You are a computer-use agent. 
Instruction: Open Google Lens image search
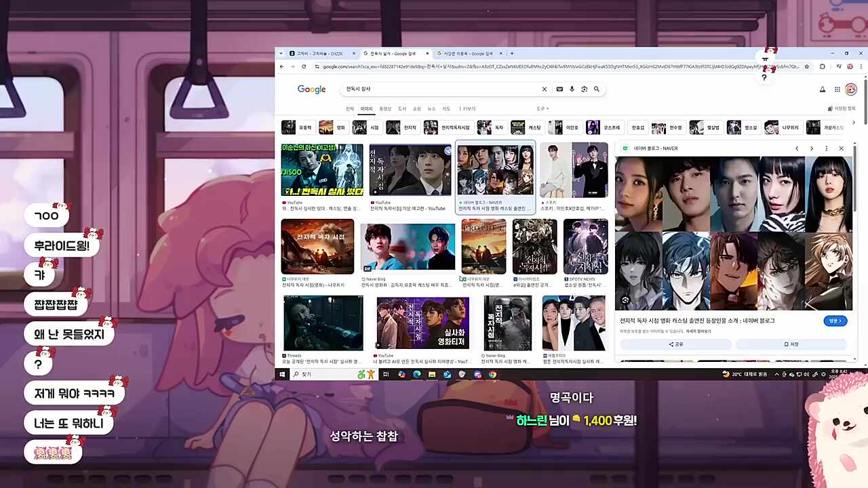click(584, 89)
